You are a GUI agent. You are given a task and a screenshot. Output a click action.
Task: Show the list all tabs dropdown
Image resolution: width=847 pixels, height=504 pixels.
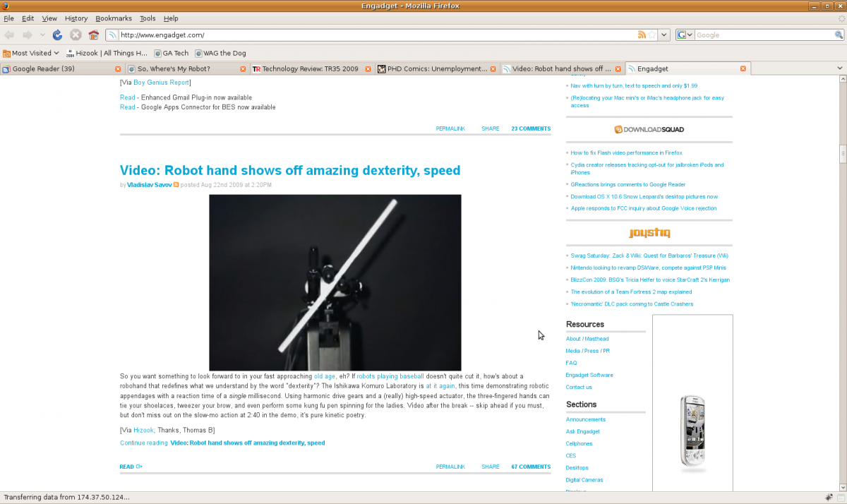pyautogui.click(x=839, y=68)
